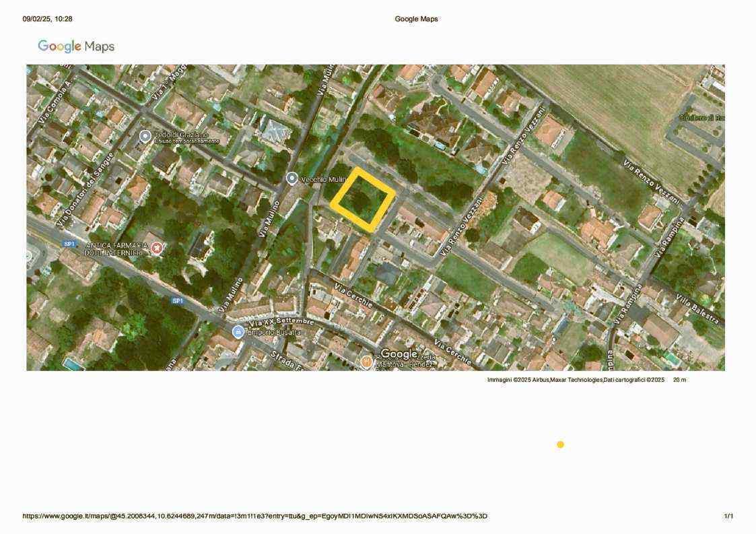Select the Vecchio Mulino location marker

pos(292,178)
